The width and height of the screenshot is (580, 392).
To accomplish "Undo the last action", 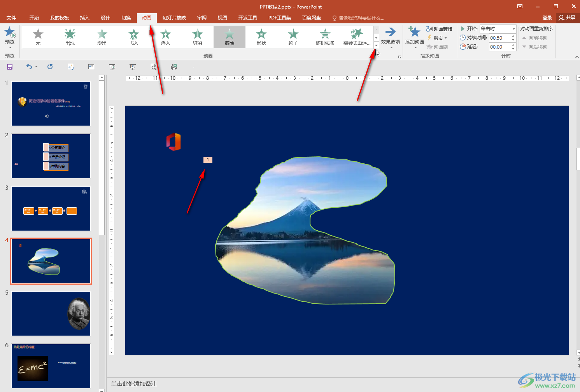I will click(29, 67).
